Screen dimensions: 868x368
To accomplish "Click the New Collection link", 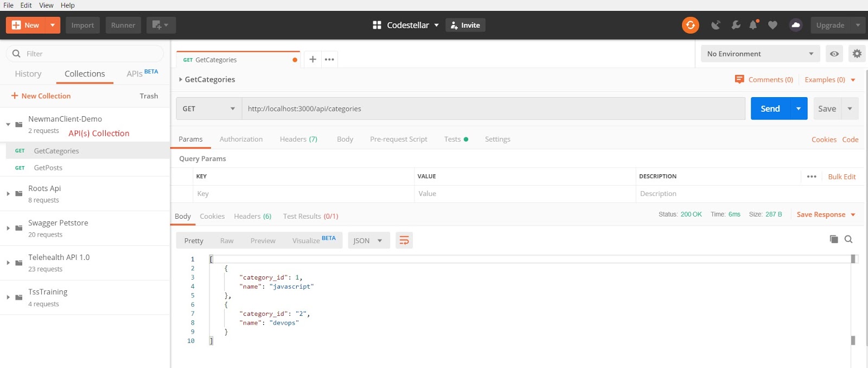I will coord(41,96).
